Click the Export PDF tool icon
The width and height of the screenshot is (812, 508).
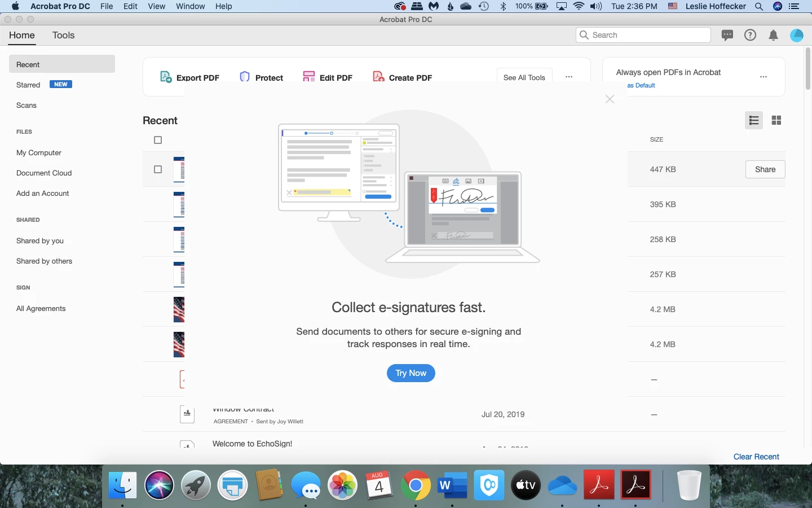[166, 77]
